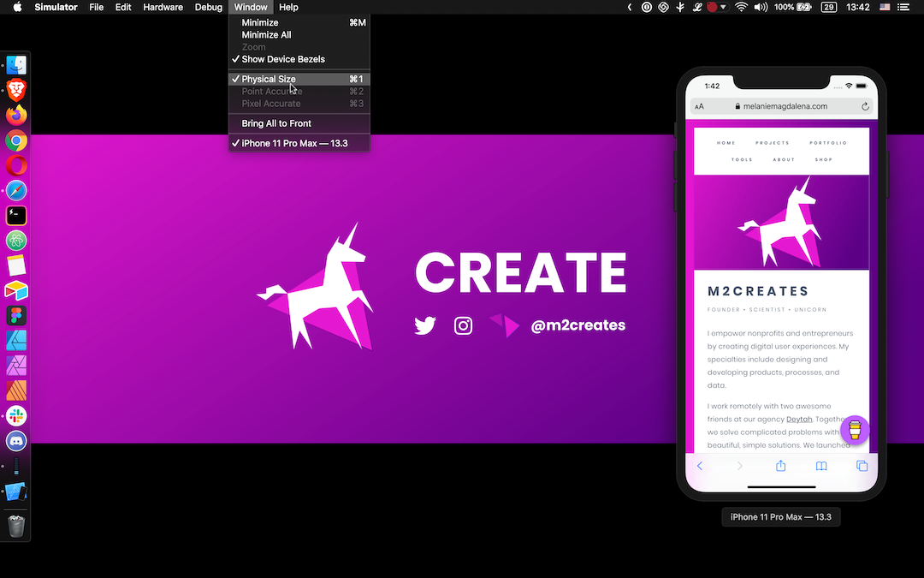924x578 pixels.
Task: Open Discord from the Dock
Action: pyautogui.click(x=16, y=441)
